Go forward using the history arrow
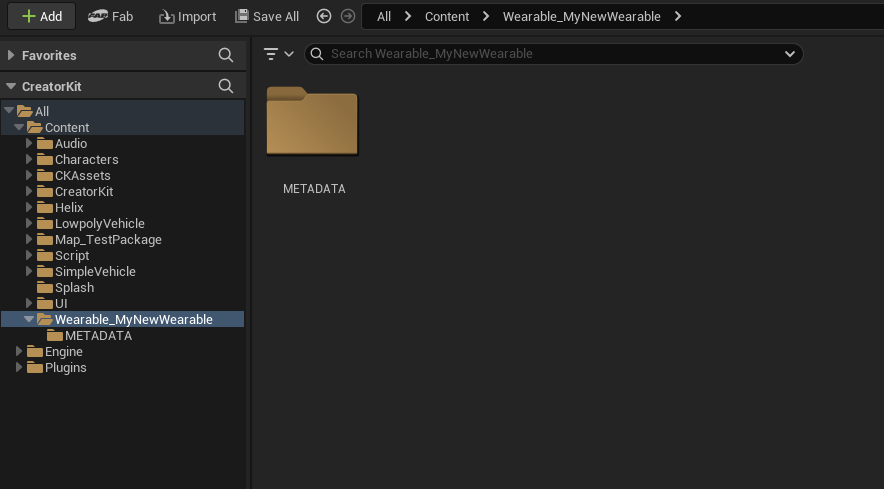 pos(347,16)
